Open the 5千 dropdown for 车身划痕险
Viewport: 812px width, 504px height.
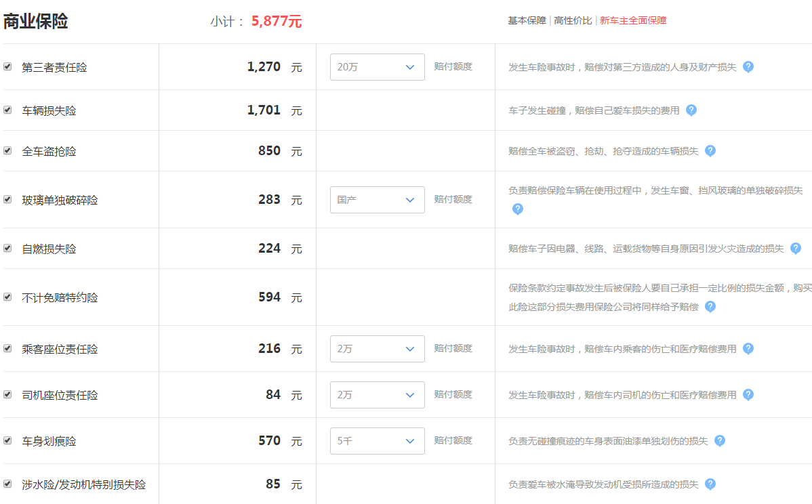377,441
